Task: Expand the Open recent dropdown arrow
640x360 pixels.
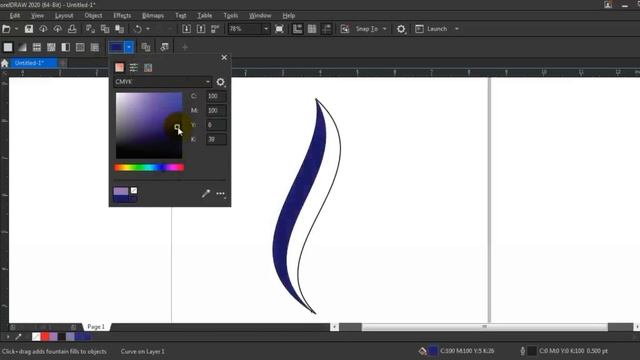Action: [16, 29]
